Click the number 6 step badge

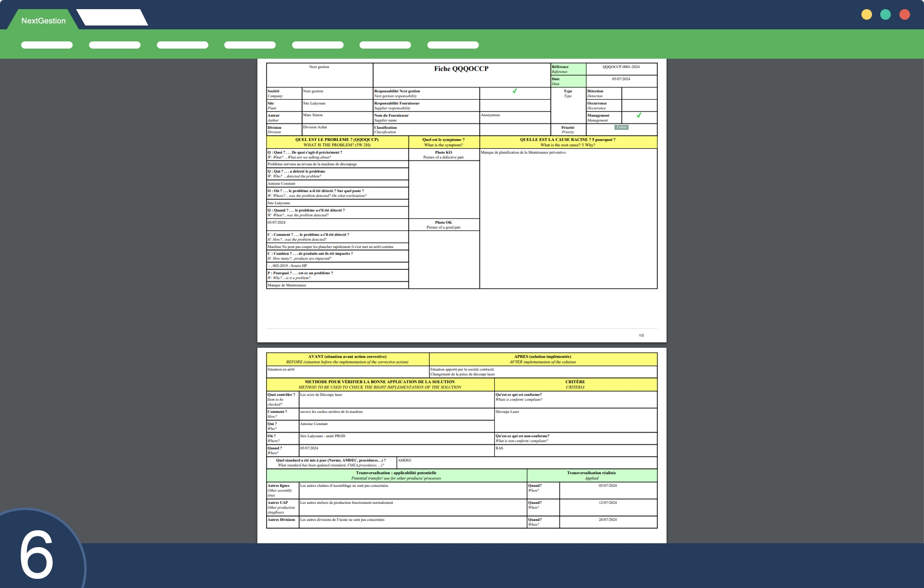pyautogui.click(x=38, y=554)
